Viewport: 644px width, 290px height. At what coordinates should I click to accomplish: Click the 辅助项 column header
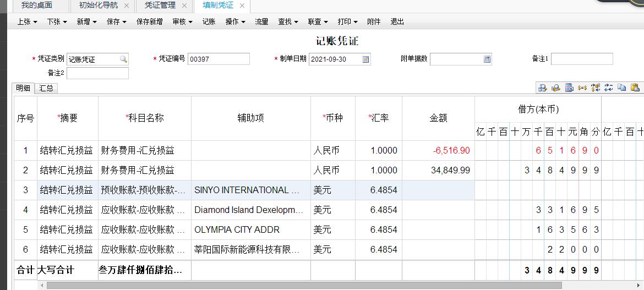pos(250,118)
